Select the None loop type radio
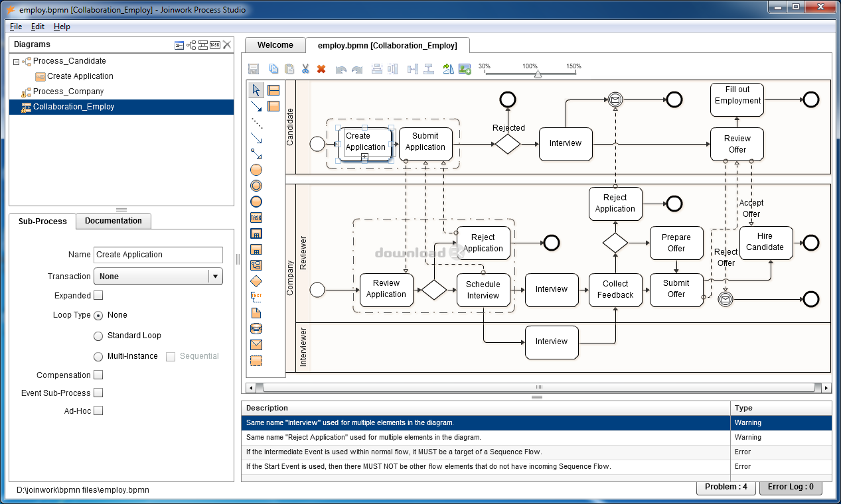 (98, 316)
